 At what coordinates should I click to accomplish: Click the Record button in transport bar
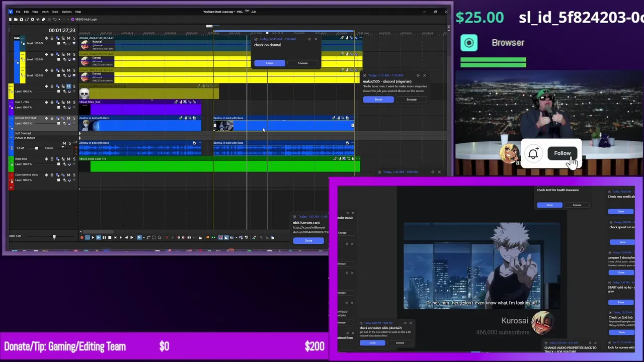(82, 237)
